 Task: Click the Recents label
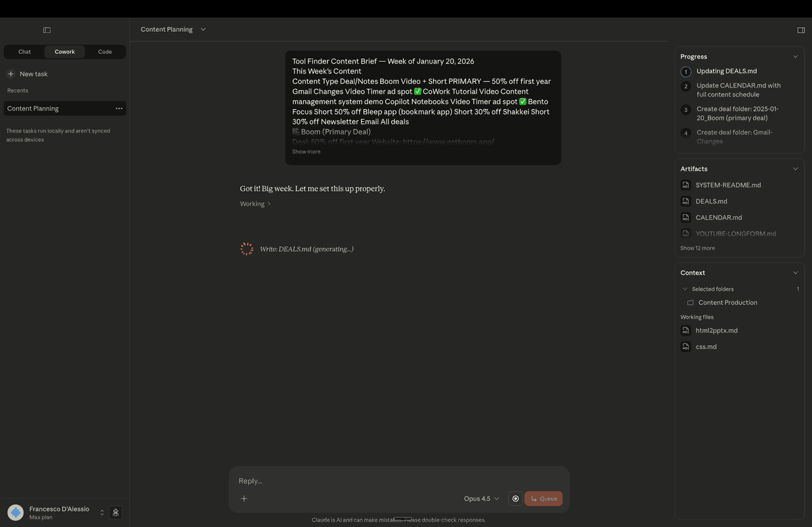pos(18,91)
